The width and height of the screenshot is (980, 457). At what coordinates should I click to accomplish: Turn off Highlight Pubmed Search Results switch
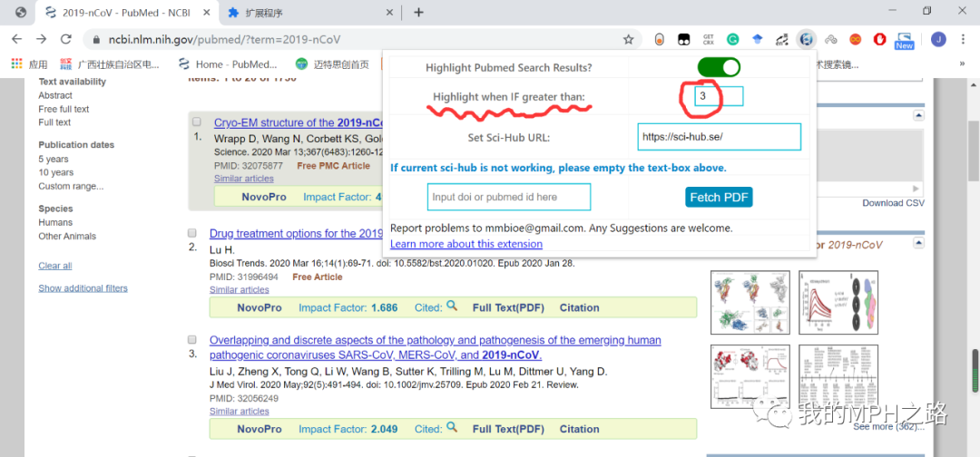pos(719,67)
